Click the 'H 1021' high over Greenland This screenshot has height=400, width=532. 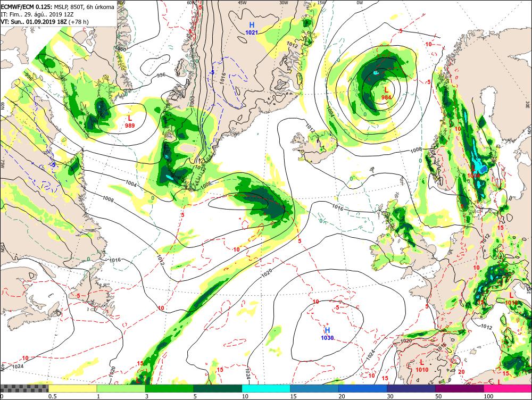coord(252,29)
